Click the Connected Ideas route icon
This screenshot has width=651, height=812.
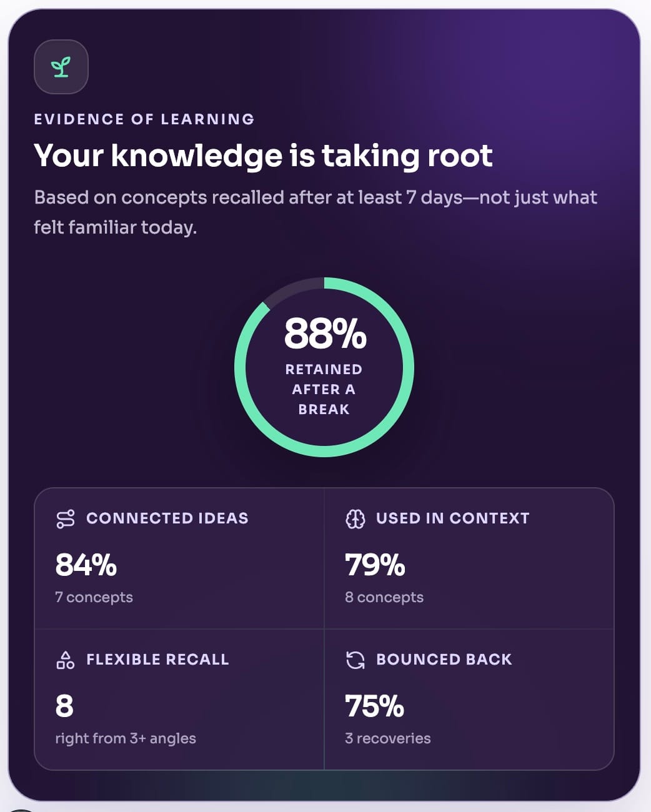pos(66,518)
